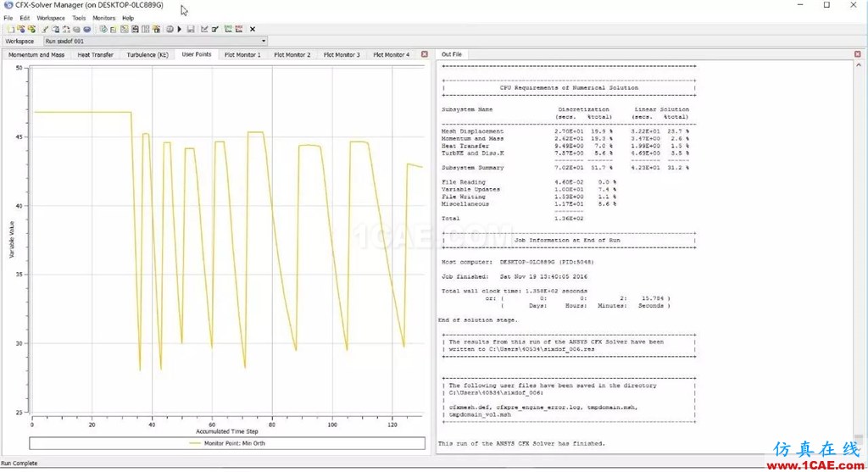Click the New Monitor icon starting the second toolbar group
The width and height of the screenshot is (868, 472).
click(103, 29)
